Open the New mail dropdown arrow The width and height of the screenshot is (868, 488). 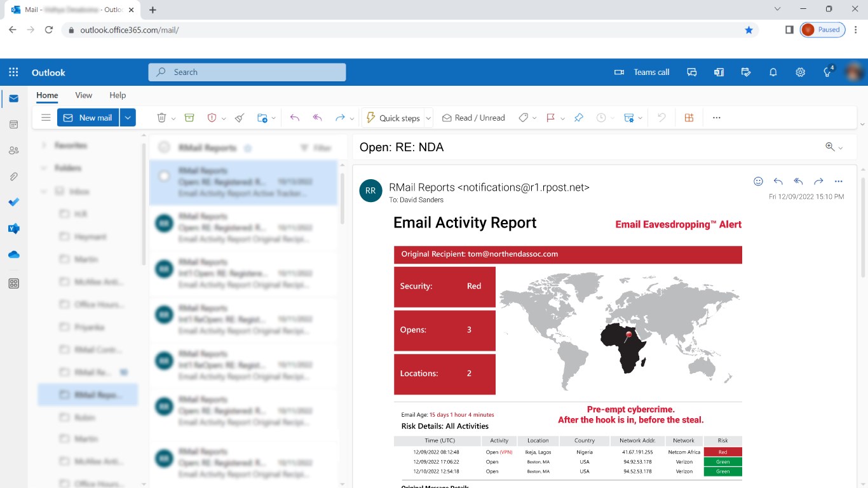coord(128,118)
